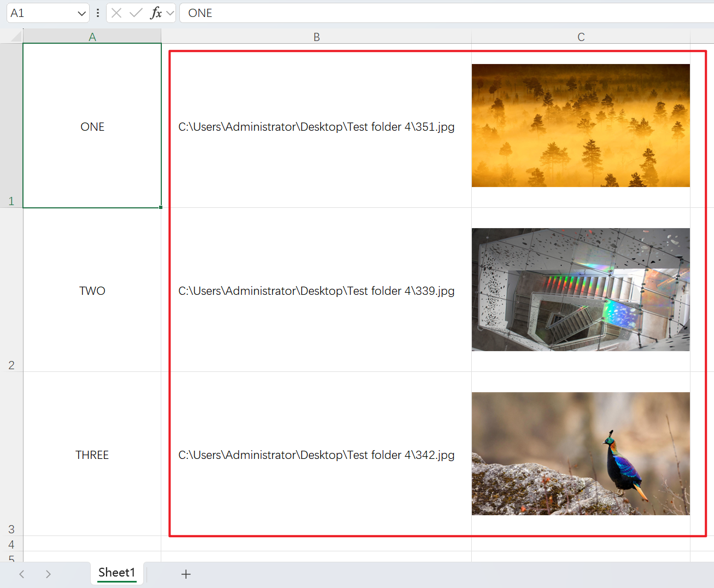This screenshot has width=714, height=588.
Task: Click the formula bar showing ONE
Action: point(273,13)
